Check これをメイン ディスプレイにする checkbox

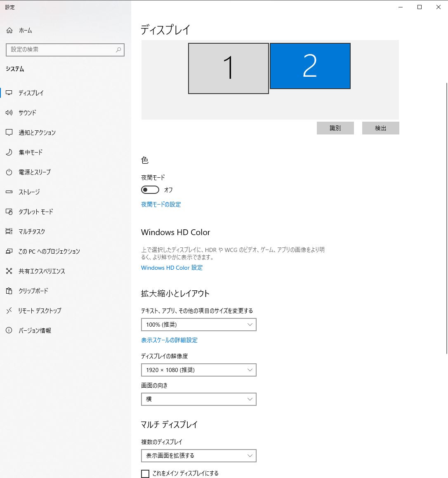145,473
